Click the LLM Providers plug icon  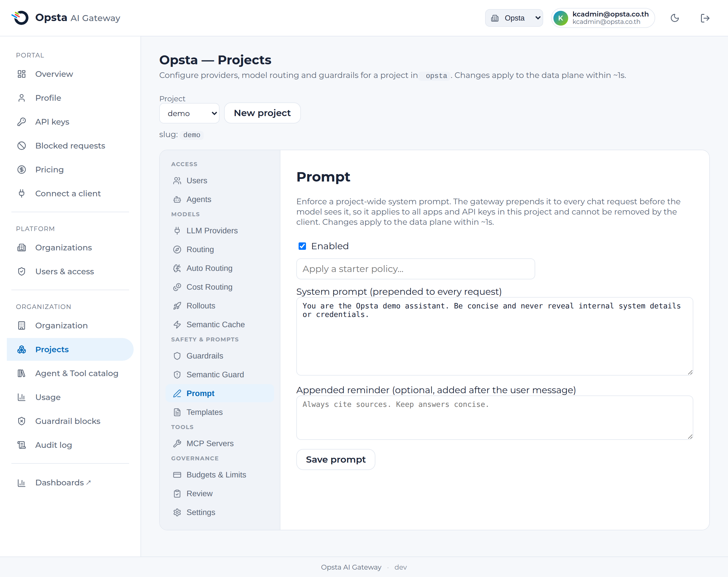point(177,231)
